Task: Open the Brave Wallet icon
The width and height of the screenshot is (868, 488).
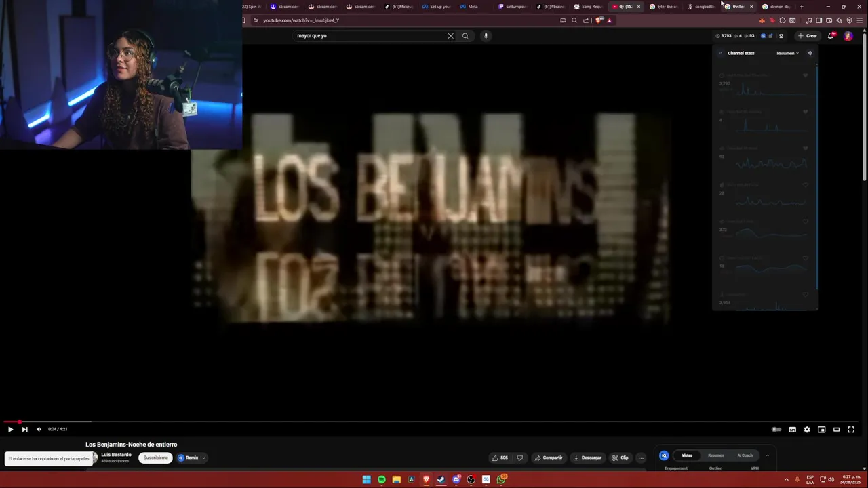Action: pyautogui.click(x=829, y=20)
